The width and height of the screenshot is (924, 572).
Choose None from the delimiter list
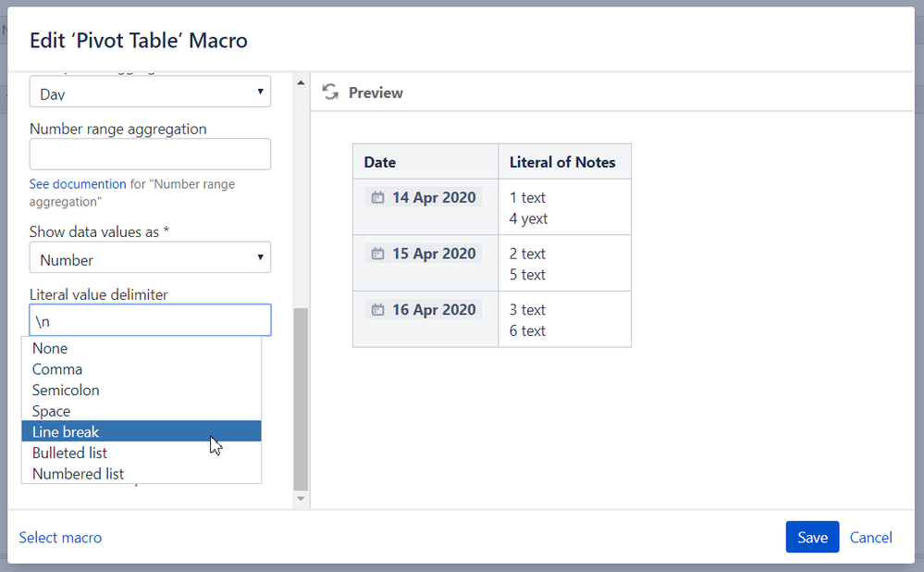pos(142,349)
